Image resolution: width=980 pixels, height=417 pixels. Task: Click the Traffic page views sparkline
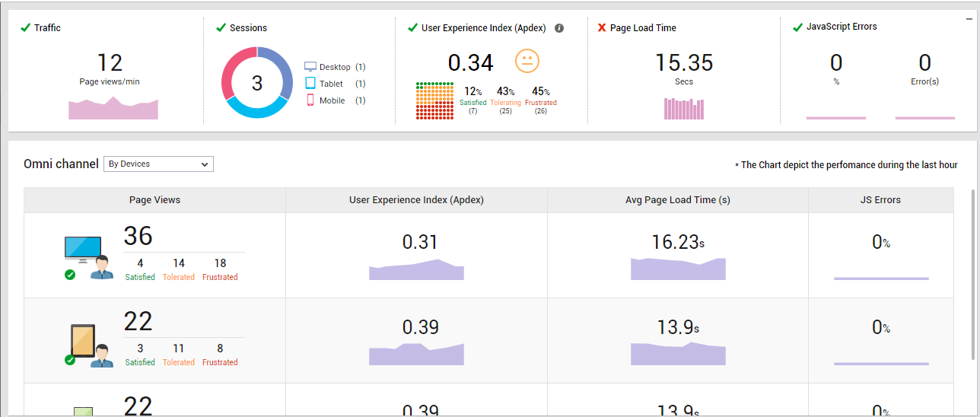(113, 109)
